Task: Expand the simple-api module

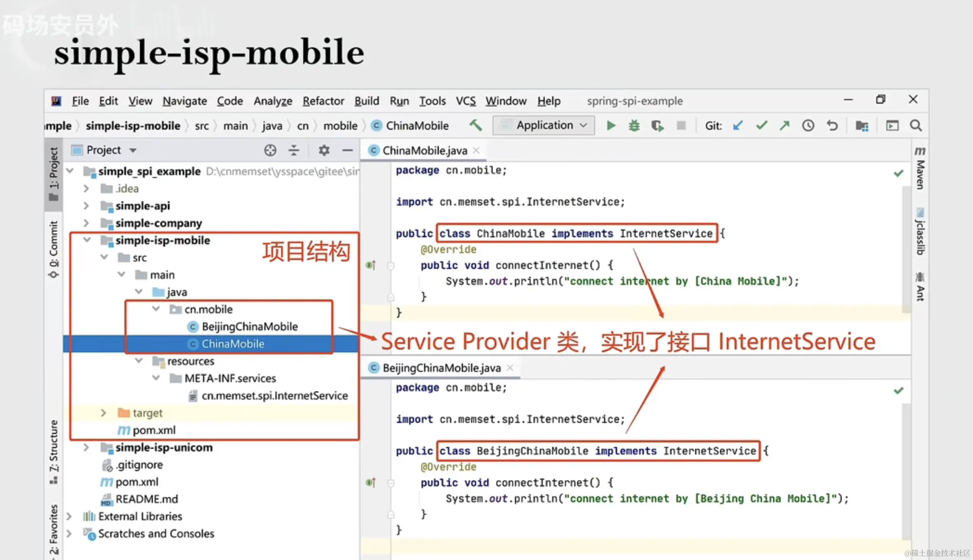Action: (x=86, y=205)
